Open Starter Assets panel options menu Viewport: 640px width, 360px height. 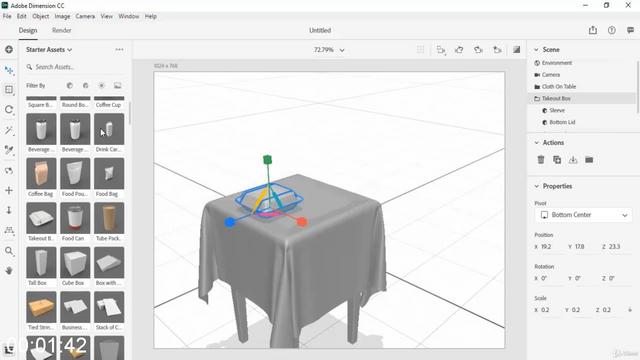tap(119, 49)
